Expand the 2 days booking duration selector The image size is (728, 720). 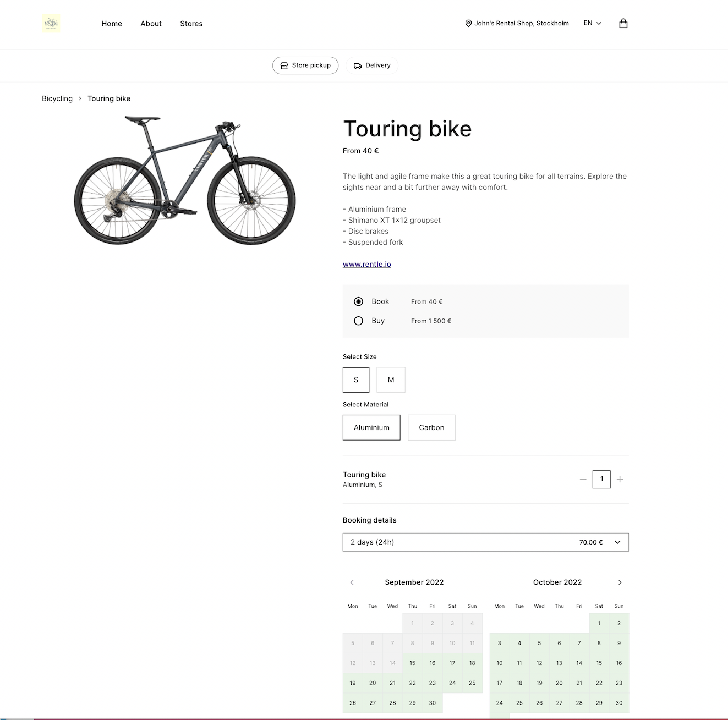pos(485,542)
